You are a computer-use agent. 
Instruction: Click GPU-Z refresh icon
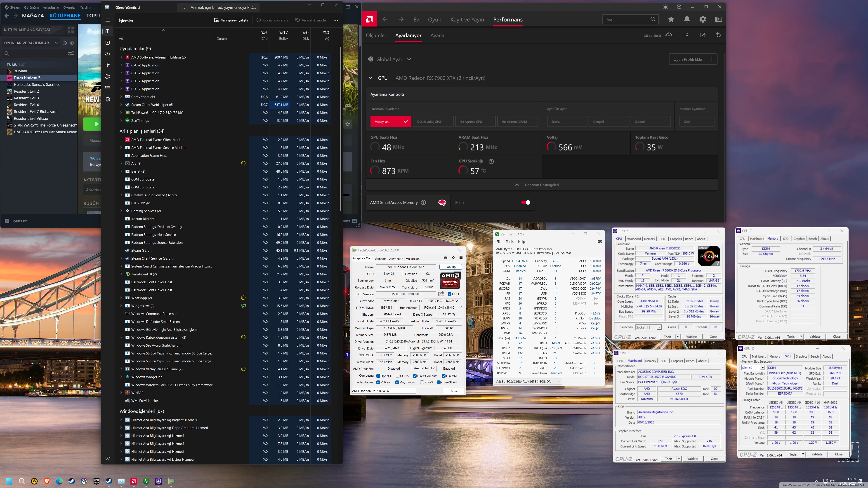[453, 258]
